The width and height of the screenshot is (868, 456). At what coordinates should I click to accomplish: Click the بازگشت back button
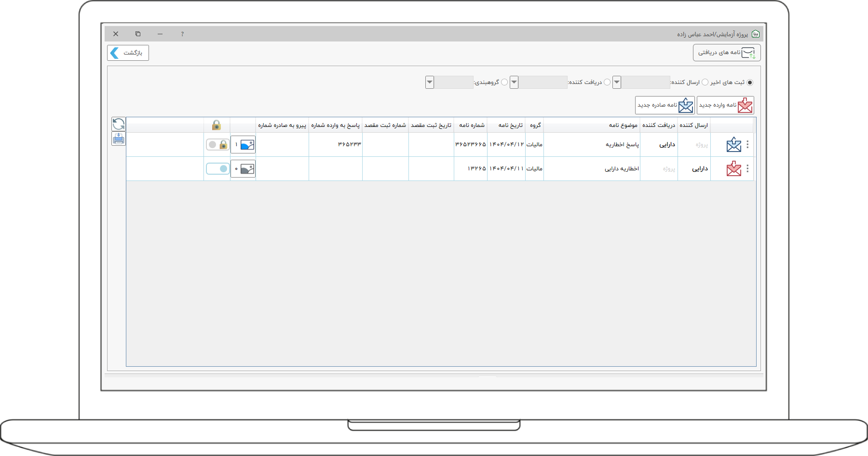[x=128, y=53]
